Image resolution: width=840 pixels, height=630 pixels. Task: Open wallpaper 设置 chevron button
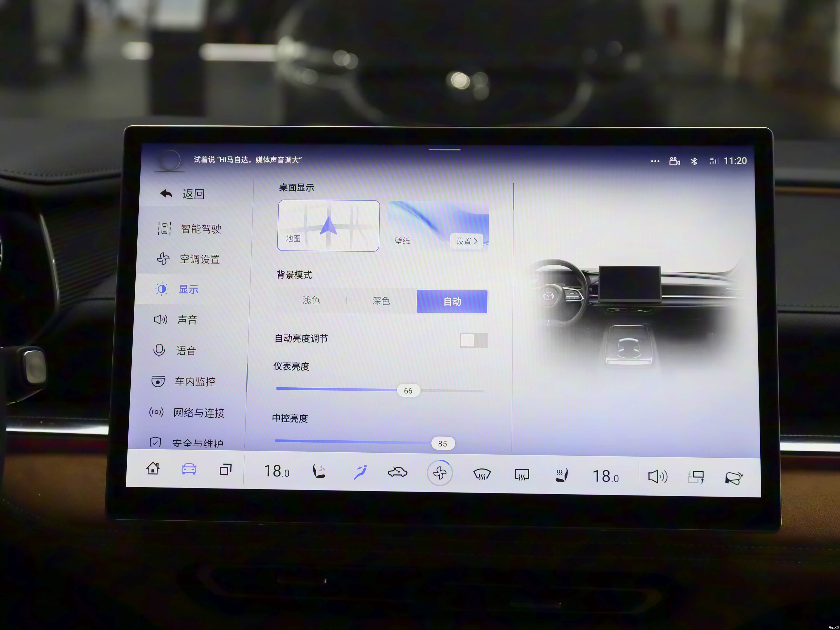pos(467,241)
